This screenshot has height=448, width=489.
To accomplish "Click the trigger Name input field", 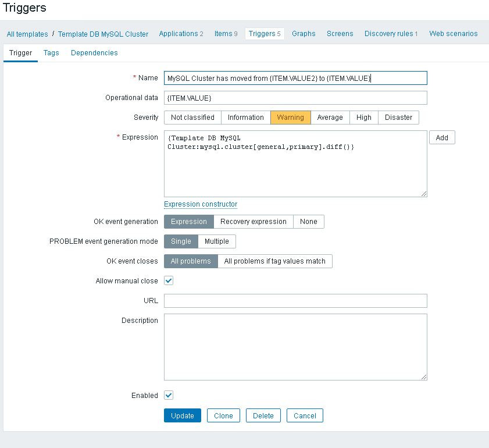I will click(x=295, y=78).
